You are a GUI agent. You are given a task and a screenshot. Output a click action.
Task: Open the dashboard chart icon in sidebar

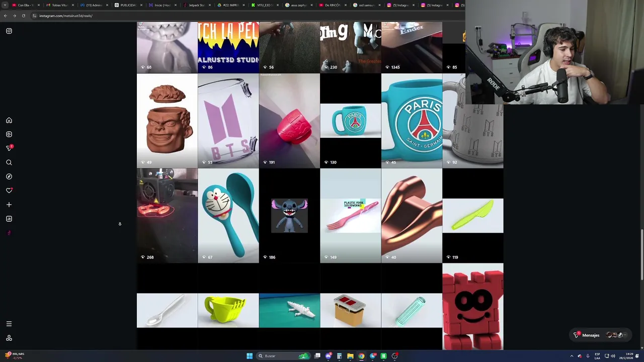pyautogui.click(x=9, y=219)
